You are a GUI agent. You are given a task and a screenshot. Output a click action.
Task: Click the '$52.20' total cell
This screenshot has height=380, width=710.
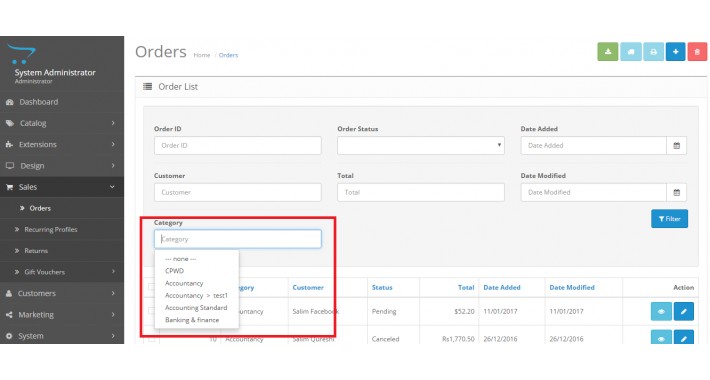tap(464, 312)
